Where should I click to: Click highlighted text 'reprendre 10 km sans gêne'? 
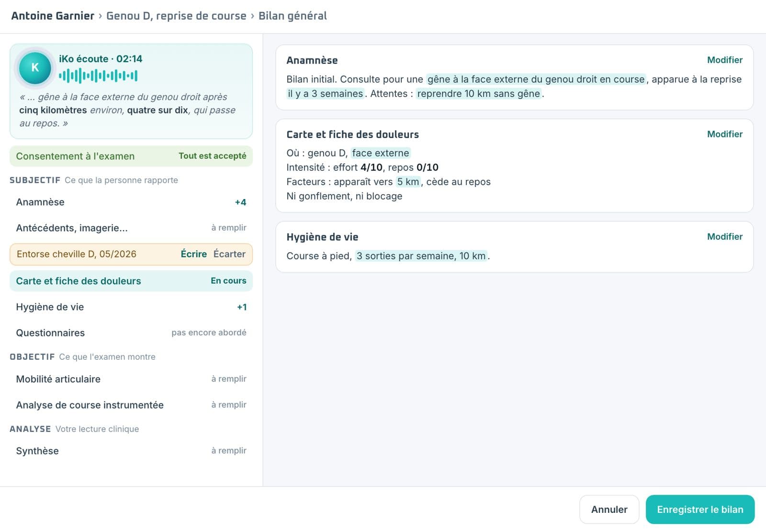(x=479, y=94)
